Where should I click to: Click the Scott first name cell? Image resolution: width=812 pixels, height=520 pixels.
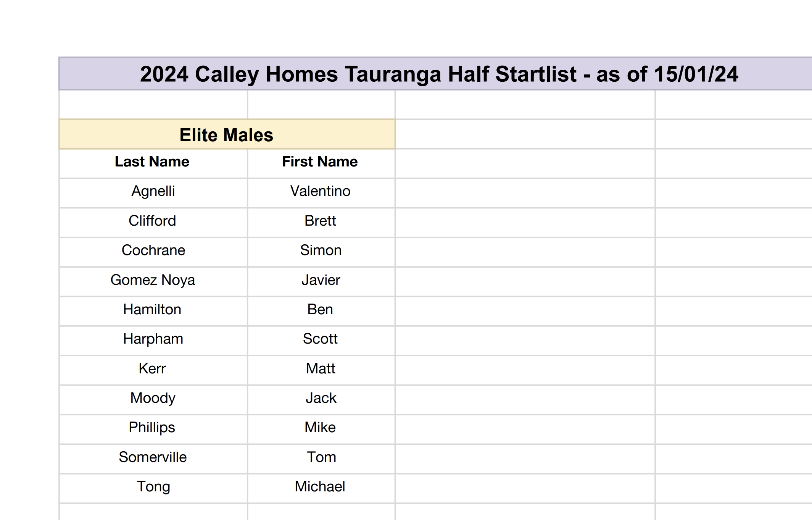tap(320, 339)
